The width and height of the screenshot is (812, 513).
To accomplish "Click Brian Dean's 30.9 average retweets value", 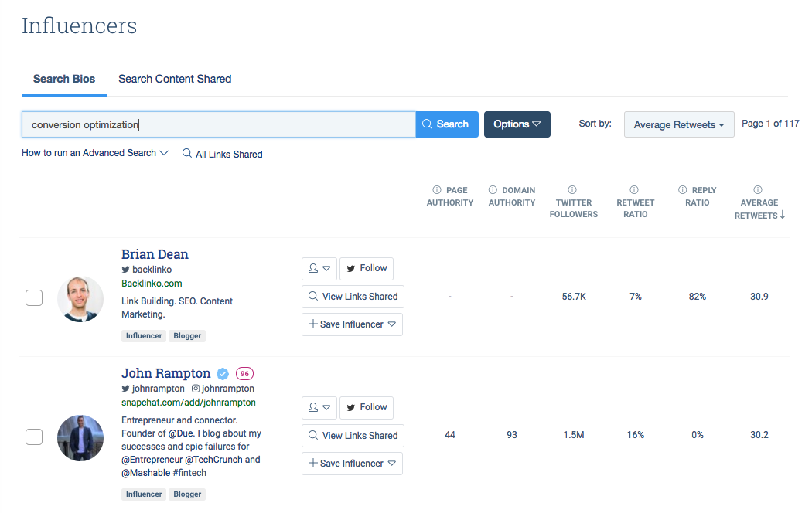I will click(759, 297).
